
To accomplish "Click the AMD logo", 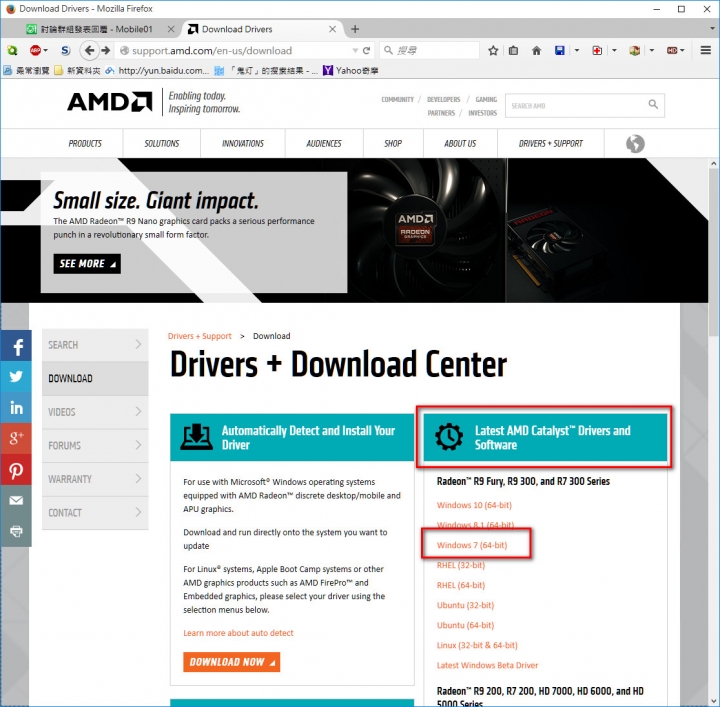I will click(x=109, y=102).
